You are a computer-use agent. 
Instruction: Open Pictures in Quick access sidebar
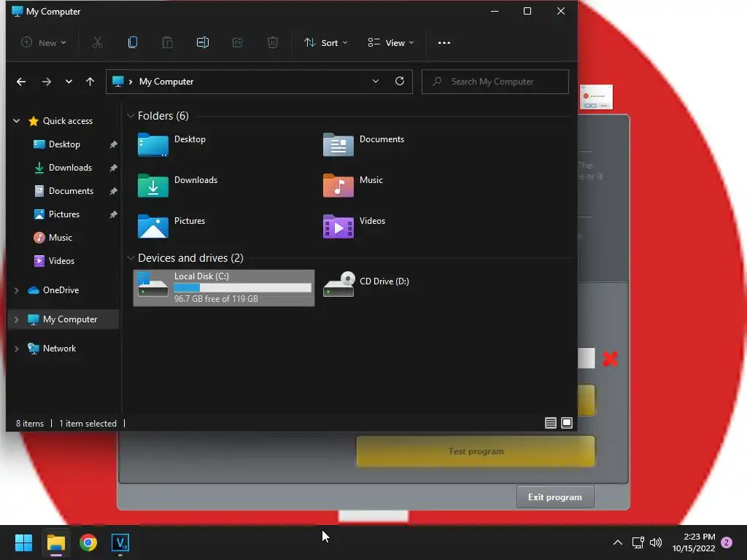pos(64,214)
